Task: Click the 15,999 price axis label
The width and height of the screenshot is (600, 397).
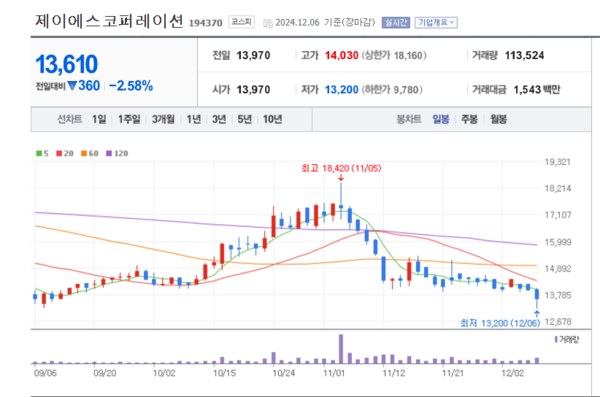Action: pyautogui.click(x=558, y=242)
